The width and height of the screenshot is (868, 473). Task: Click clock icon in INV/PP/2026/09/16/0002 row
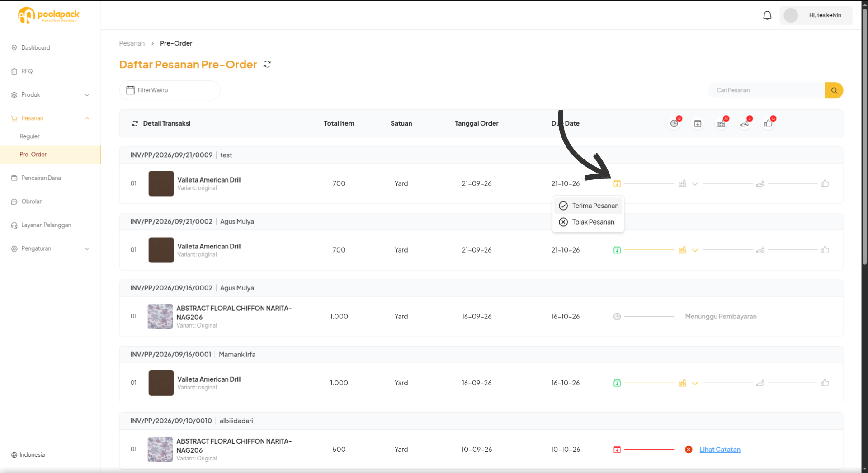(x=617, y=317)
